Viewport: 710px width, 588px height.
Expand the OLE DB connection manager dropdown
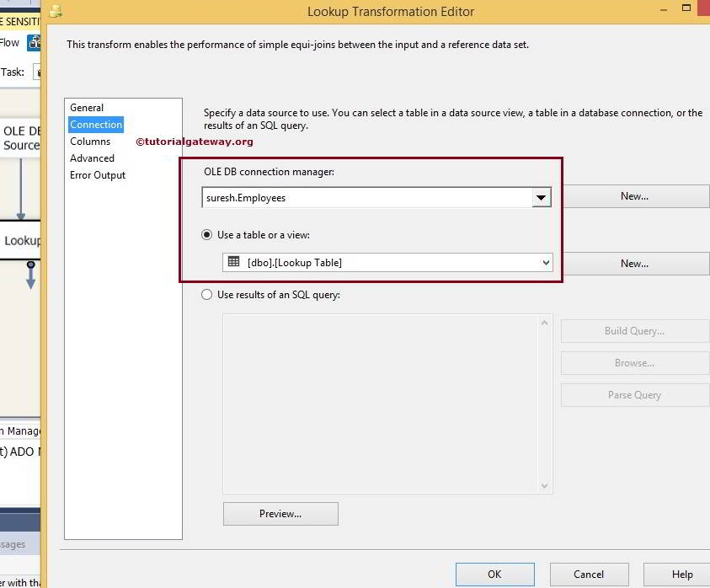pyautogui.click(x=542, y=197)
